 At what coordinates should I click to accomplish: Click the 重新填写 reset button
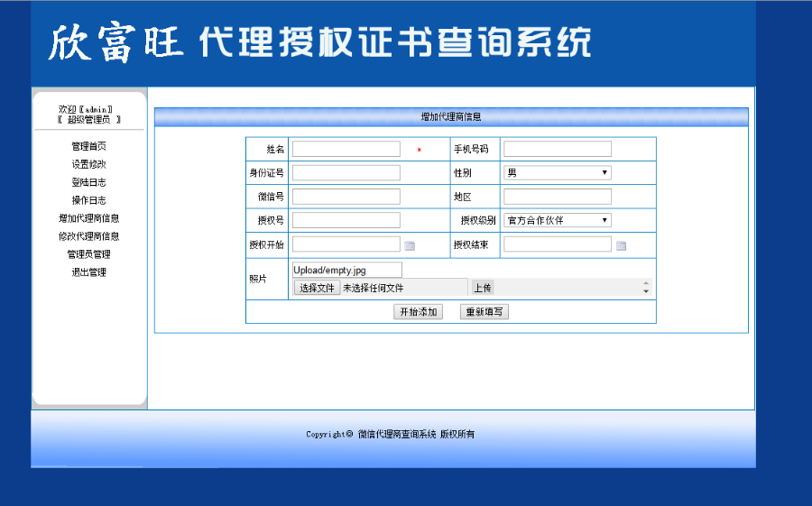click(484, 312)
